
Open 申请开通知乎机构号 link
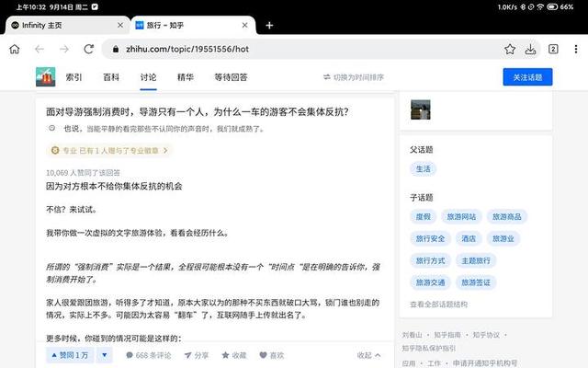[x=485, y=363]
